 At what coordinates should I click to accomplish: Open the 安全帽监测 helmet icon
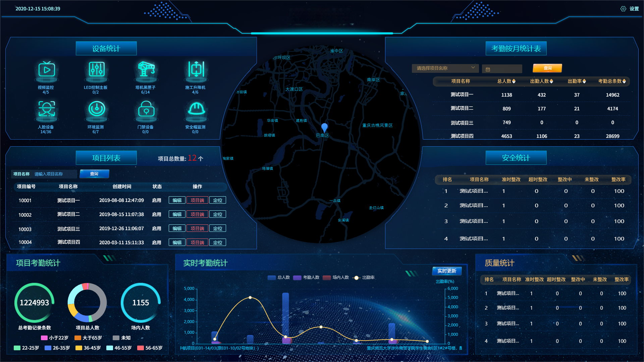[196, 110]
